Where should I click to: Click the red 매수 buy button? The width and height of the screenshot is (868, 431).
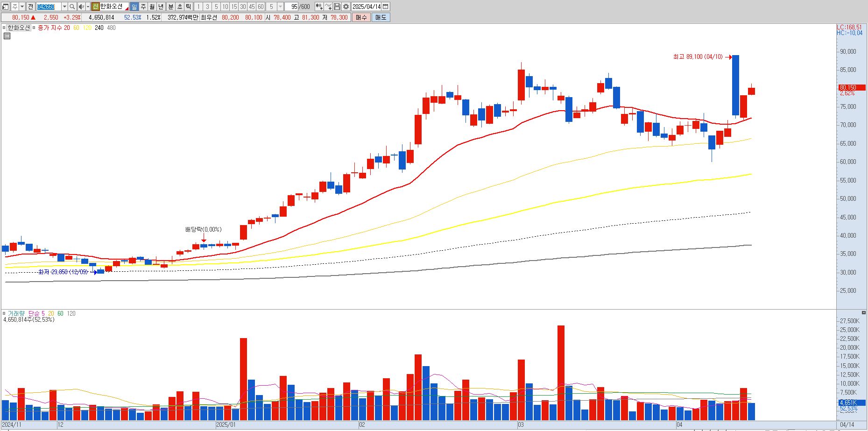(x=361, y=17)
